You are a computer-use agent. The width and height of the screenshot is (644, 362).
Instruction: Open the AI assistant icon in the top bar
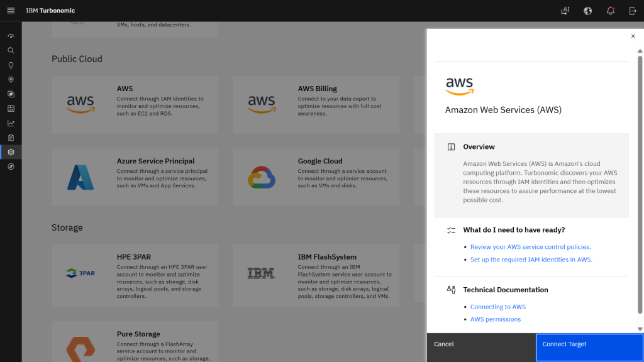tap(565, 11)
